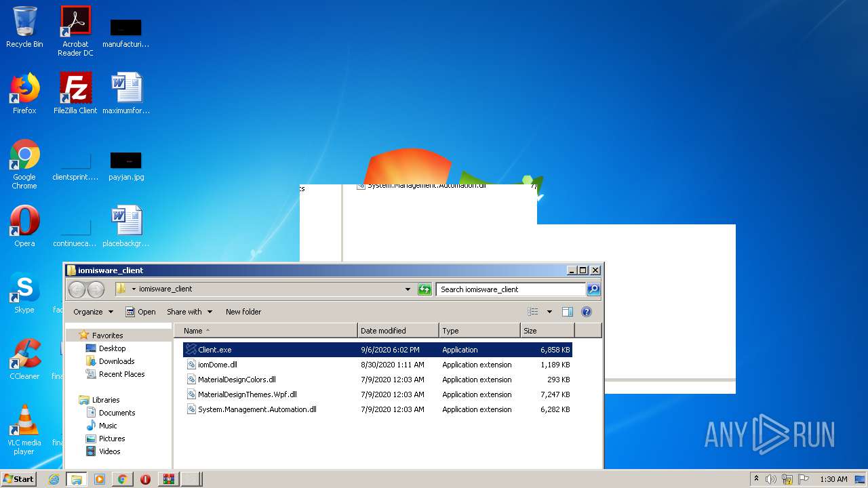Screen dimensions: 868x488
Task: Select MaterialDesignColors.dll in the list
Action: click(x=377, y=380)
